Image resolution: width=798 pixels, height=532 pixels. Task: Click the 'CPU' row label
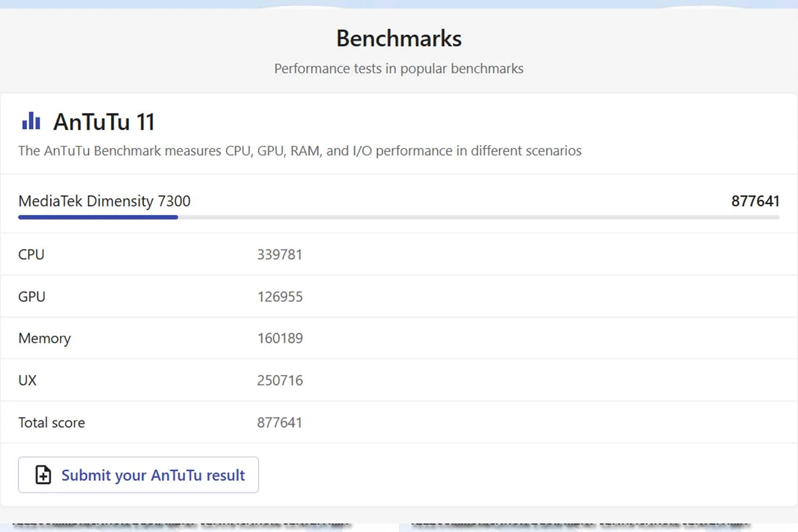(x=31, y=254)
